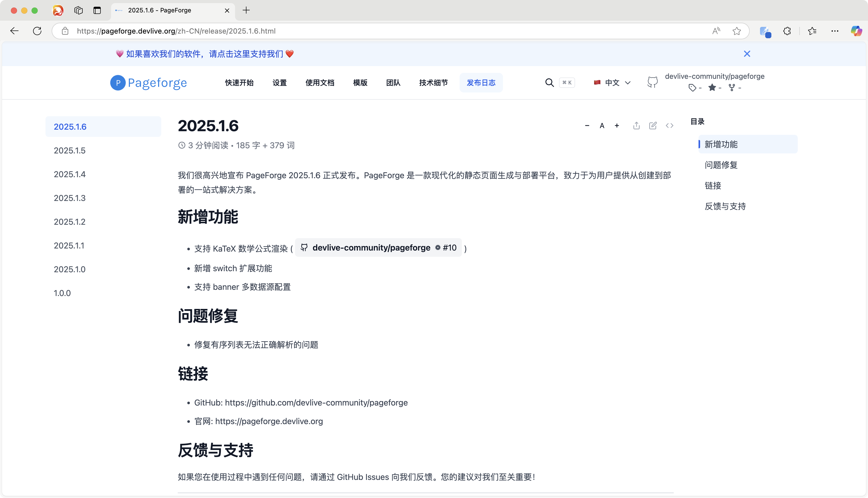Decrease font size with minus button
The height and width of the screenshot is (498, 868).
click(x=587, y=126)
